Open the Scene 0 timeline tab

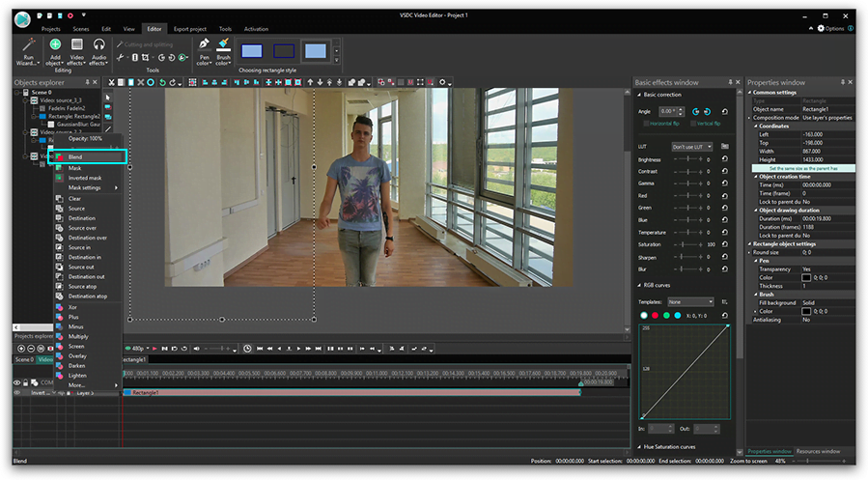(24, 359)
